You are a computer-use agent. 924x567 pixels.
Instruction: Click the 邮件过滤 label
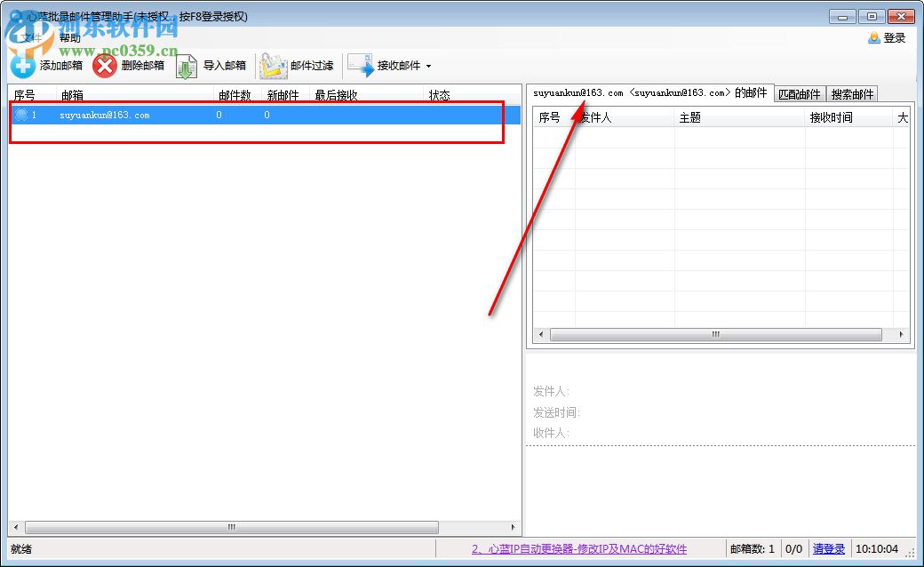click(x=312, y=66)
